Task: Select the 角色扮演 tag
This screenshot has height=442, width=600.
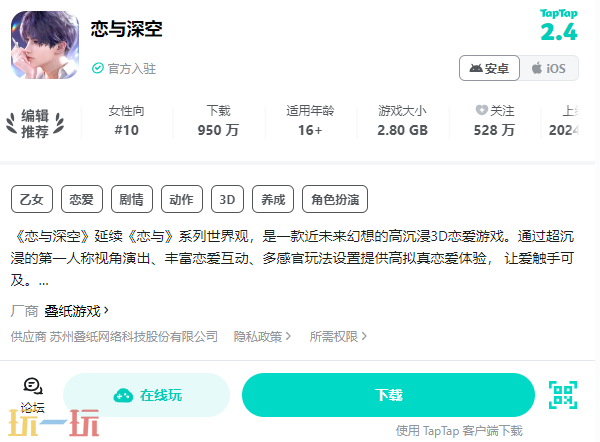Action: (335, 199)
